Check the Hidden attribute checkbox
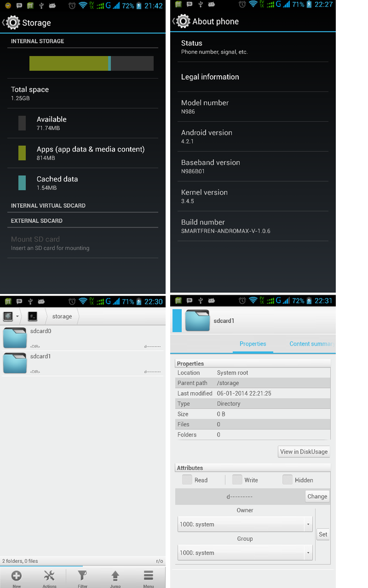 click(287, 479)
